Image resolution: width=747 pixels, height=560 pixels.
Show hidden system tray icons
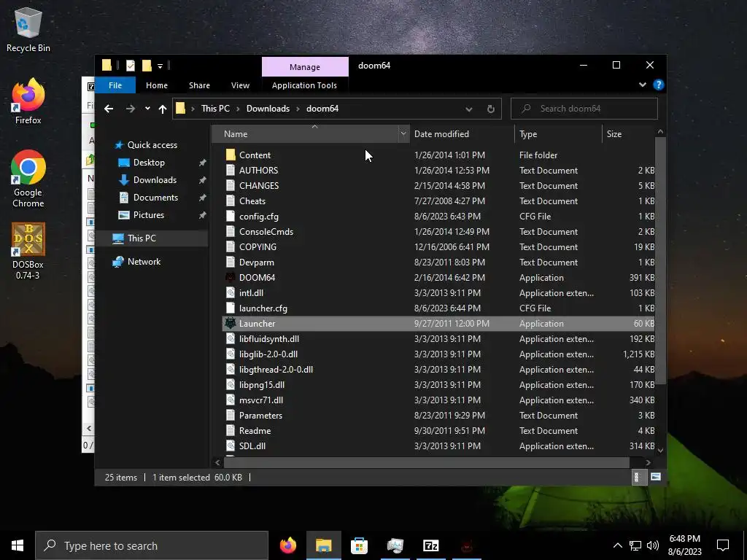coord(617,545)
